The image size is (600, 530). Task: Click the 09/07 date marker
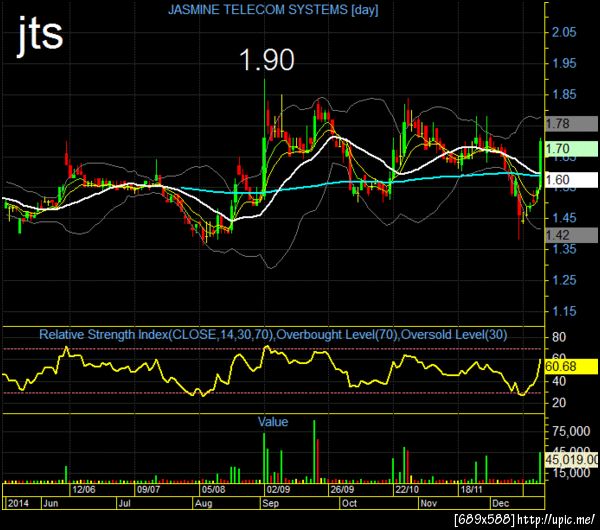click(148, 489)
